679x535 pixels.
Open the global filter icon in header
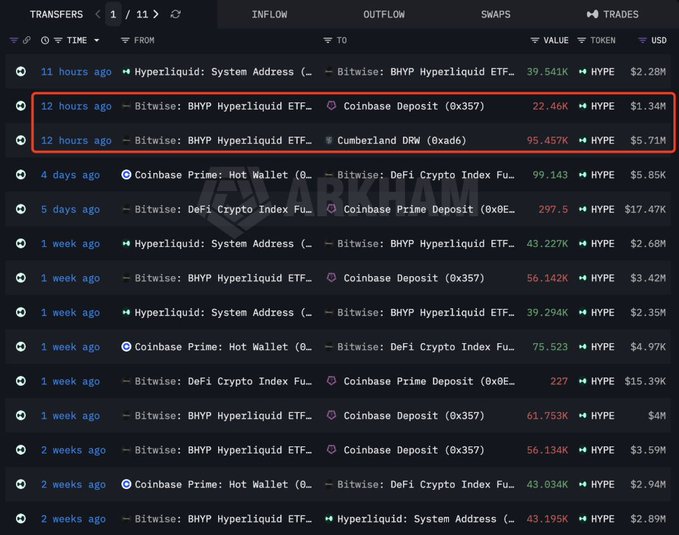pos(14,40)
